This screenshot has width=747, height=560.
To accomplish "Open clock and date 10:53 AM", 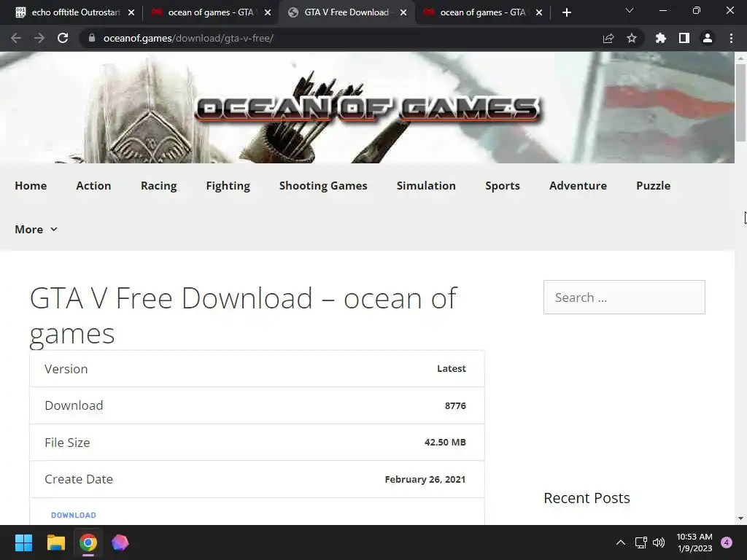I will coord(694,542).
